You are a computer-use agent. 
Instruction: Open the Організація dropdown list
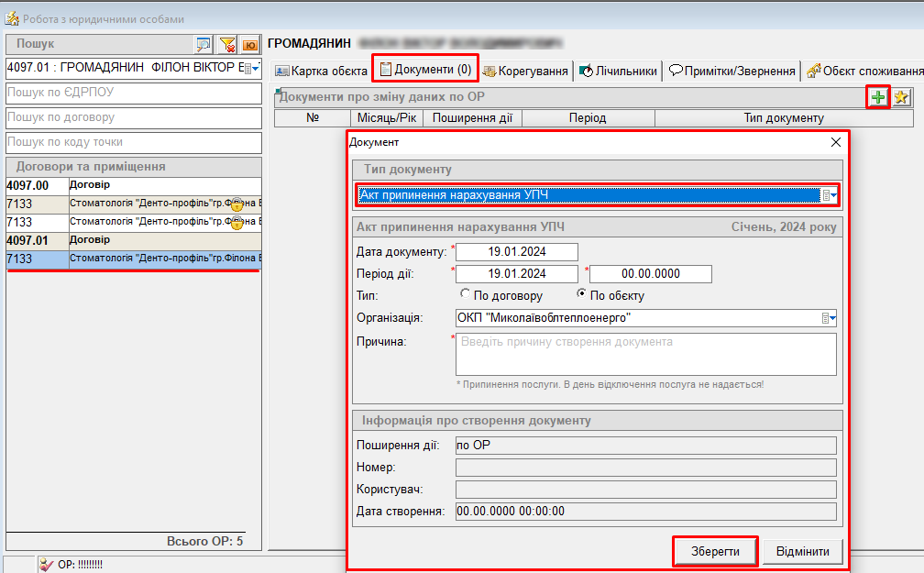[x=829, y=318]
